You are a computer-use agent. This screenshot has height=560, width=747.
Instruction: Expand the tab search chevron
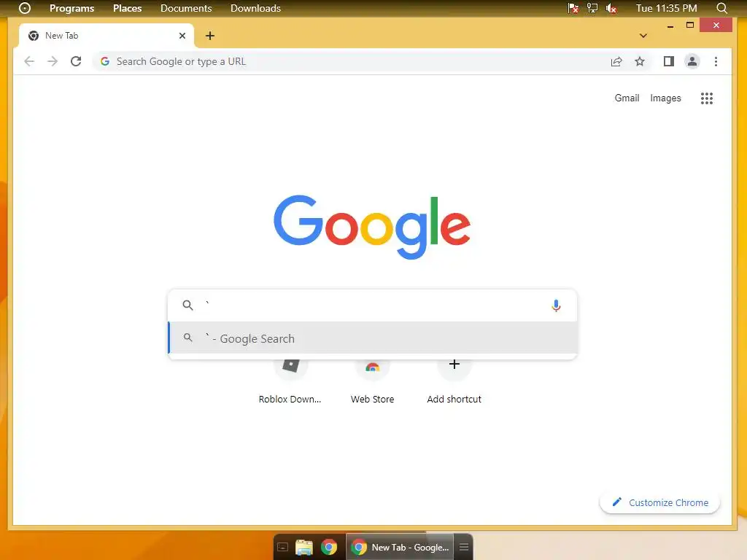pos(643,36)
